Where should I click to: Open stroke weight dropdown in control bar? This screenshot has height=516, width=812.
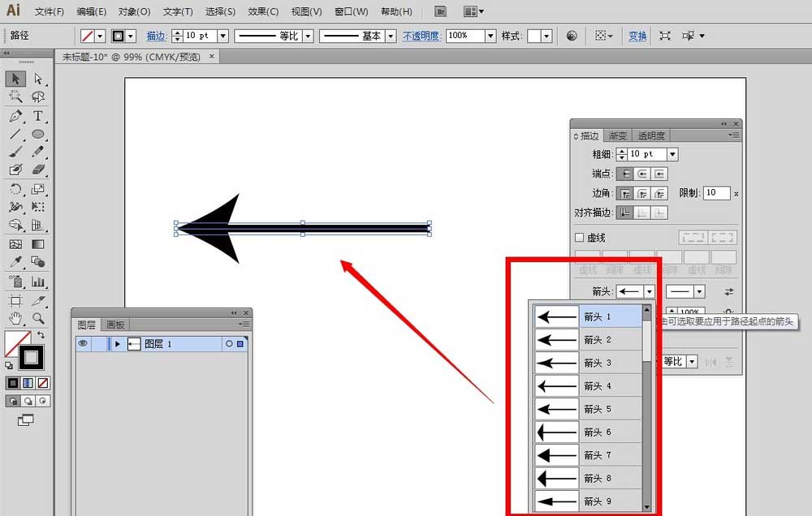point(222,36)
